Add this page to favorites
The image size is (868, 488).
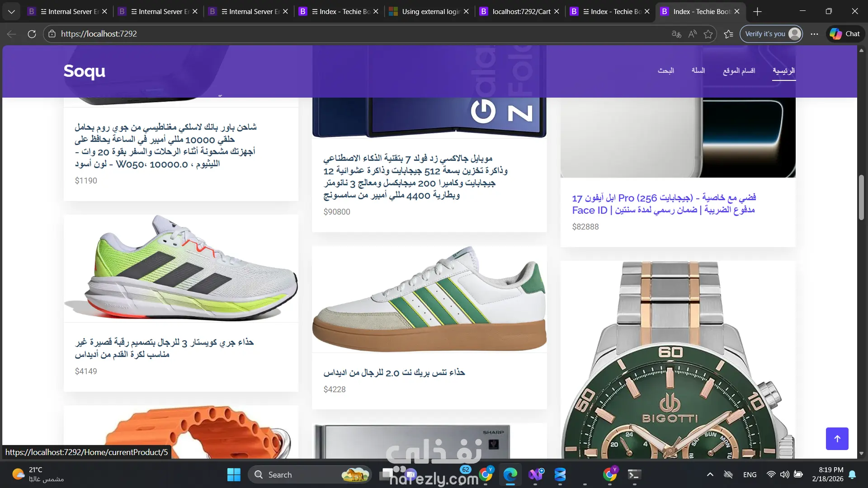(708, 34)
